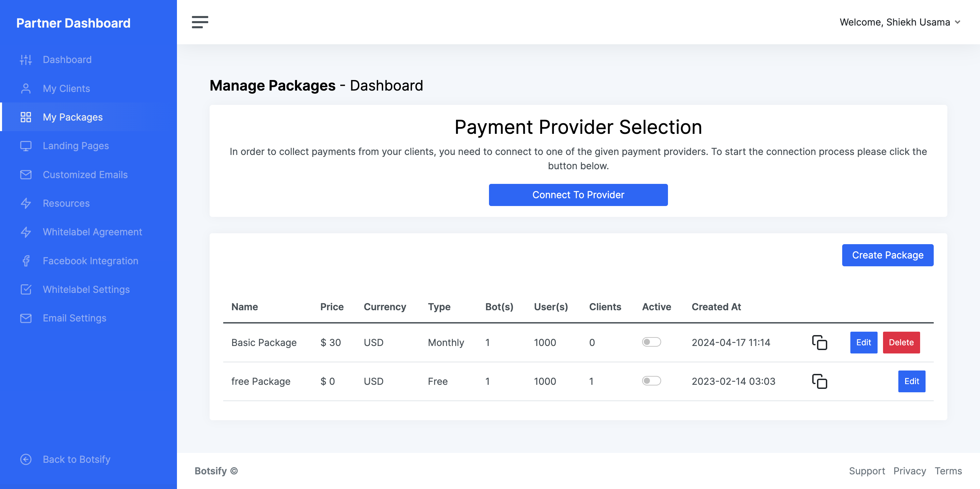The width and height of the screenshot is (980, 489).
Task: Click the Botsify © footer text
Action: pyautogui.click(x=216, y=471)
